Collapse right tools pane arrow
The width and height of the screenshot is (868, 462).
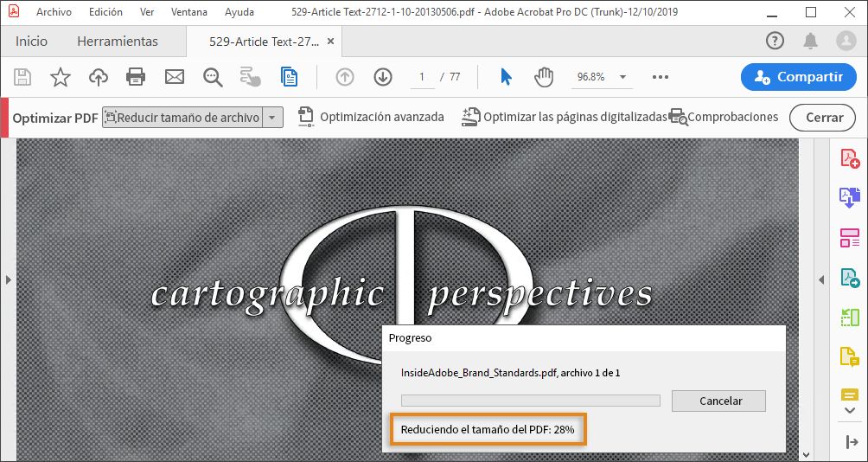(821, 280)
